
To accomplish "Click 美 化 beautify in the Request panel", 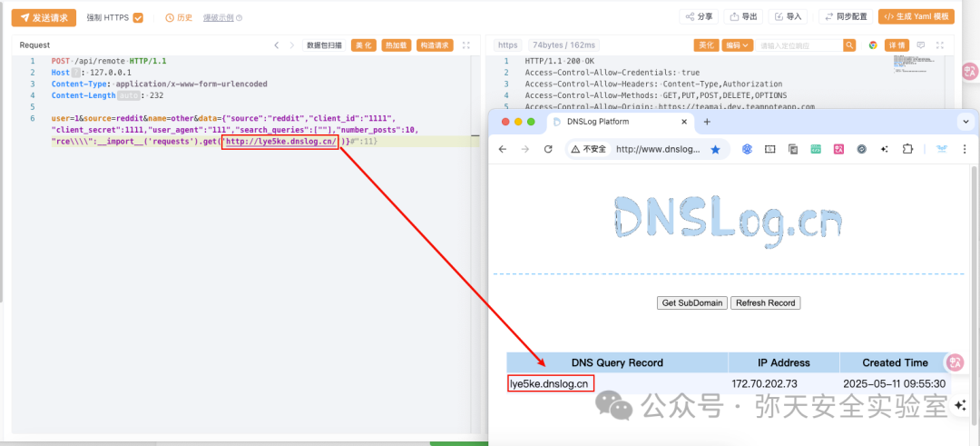I will point(364,45).
